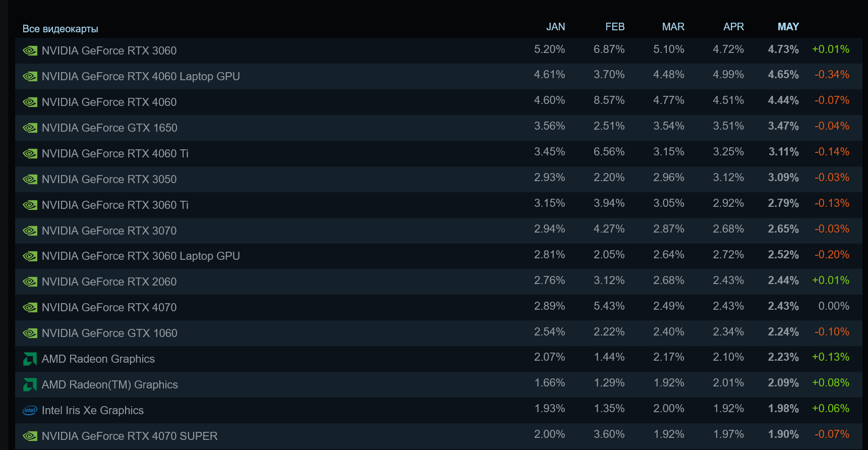Click AMD icon next to Radeon(TM) Graphics
Screen dimensions: 868x450
pos(30,385)
